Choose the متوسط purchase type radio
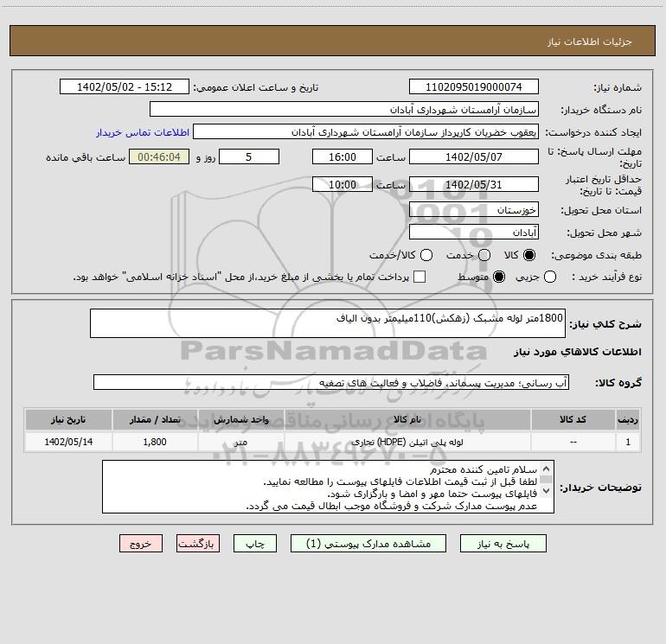The height and width of the screenshot is (644, 666). pyautogui.click(x=499, y=277)
